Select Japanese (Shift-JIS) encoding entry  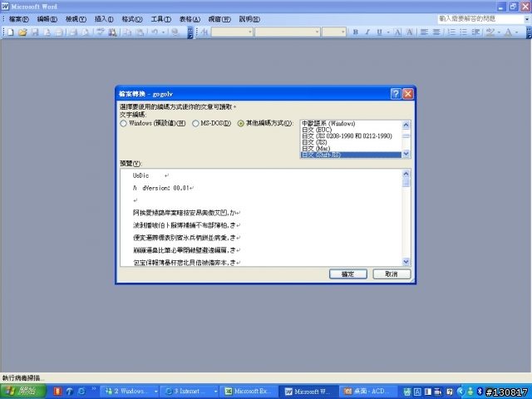[x=351, y=155]
